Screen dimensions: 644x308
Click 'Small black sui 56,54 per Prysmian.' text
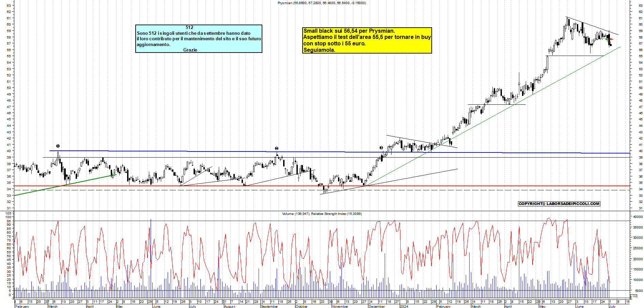[x=349, y=31]
